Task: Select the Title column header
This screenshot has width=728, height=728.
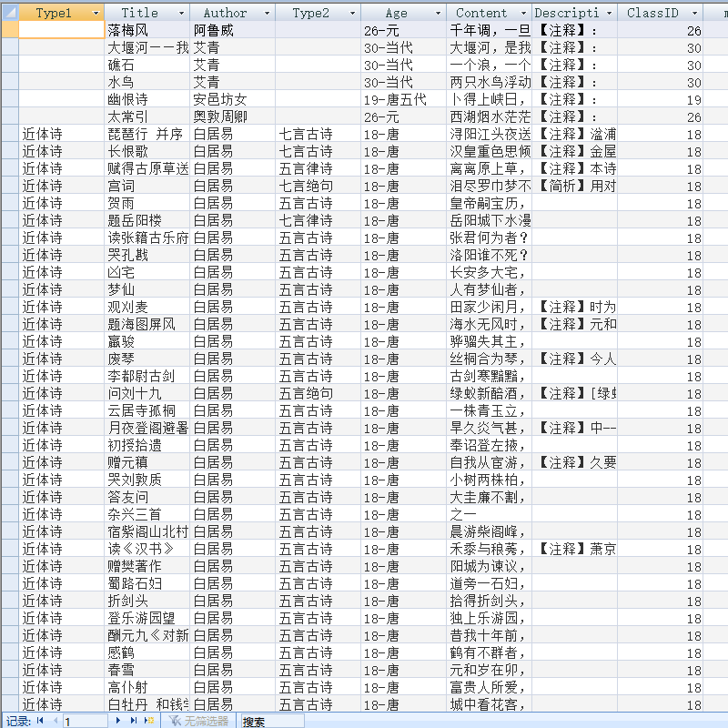Action: pos(136,13)
